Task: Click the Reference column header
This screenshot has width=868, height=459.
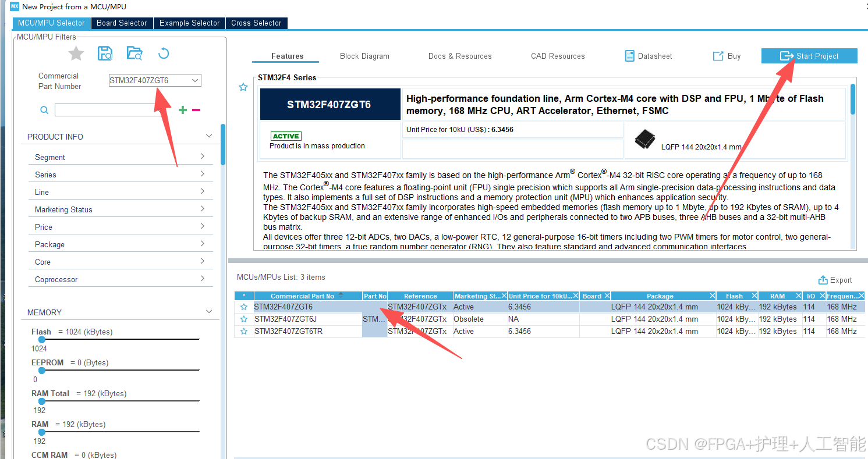Action: 420,296
